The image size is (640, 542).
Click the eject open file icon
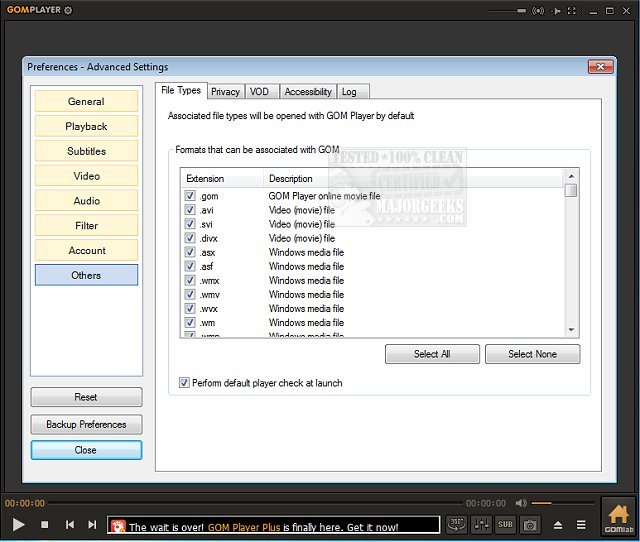(558, 525)
